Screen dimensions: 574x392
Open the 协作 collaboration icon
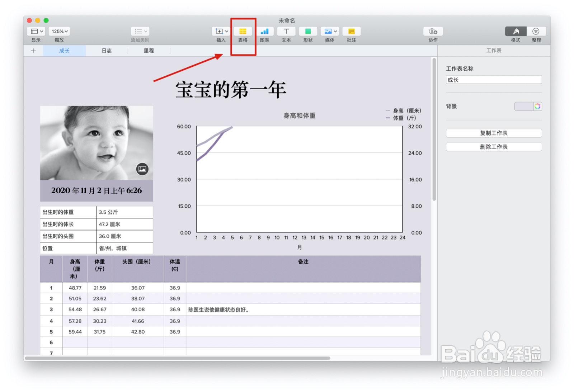pyautogui.click(x=433, y=31)
